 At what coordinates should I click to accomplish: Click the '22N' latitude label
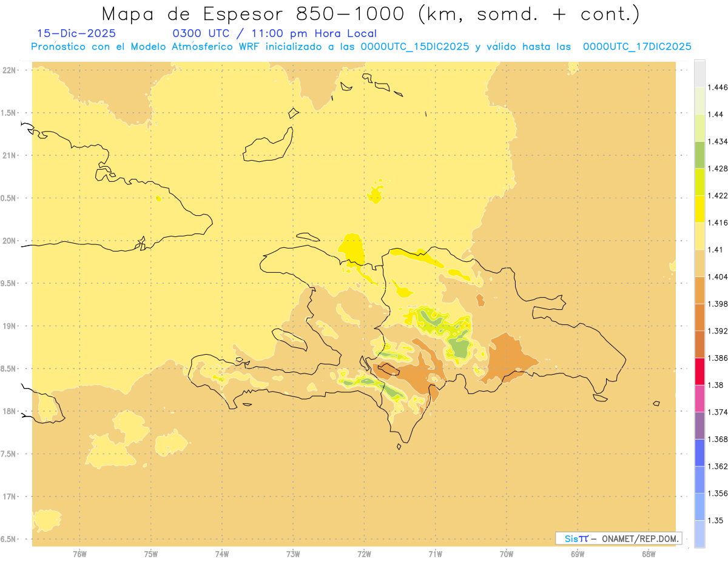pos(9,70)
